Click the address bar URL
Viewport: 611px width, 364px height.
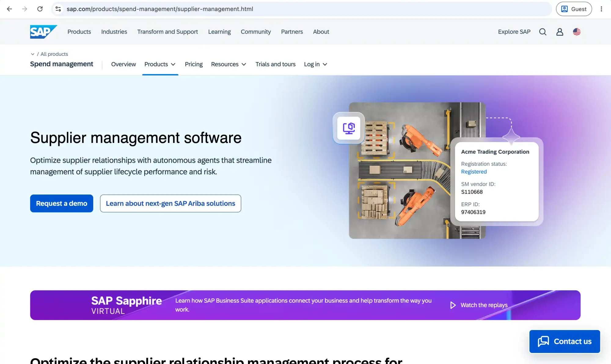click(160, 9)
